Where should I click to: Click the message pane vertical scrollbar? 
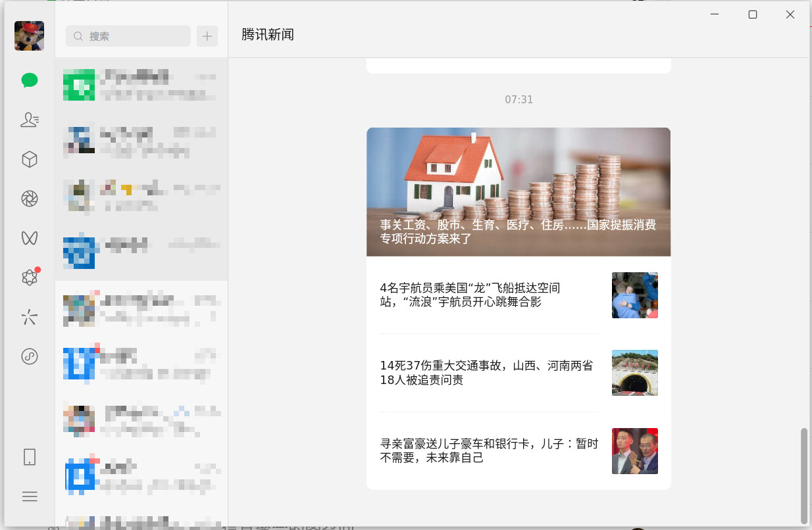803,475
